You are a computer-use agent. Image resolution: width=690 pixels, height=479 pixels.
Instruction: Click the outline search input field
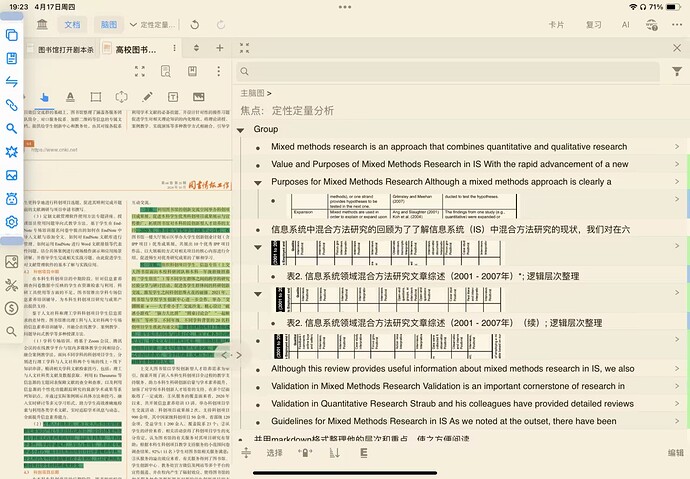(448, 71)
